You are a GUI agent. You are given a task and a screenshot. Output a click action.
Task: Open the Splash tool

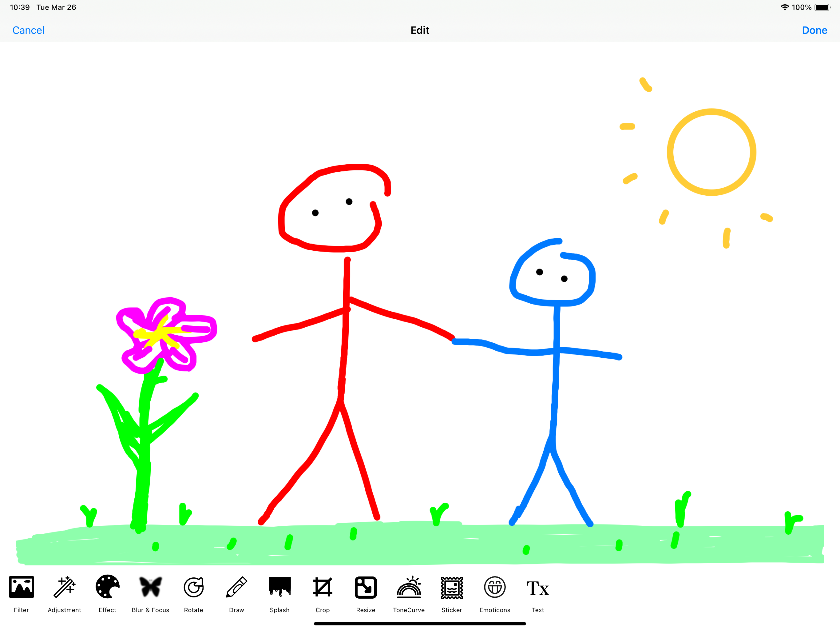pyautogui.click(x=280, y=594)
